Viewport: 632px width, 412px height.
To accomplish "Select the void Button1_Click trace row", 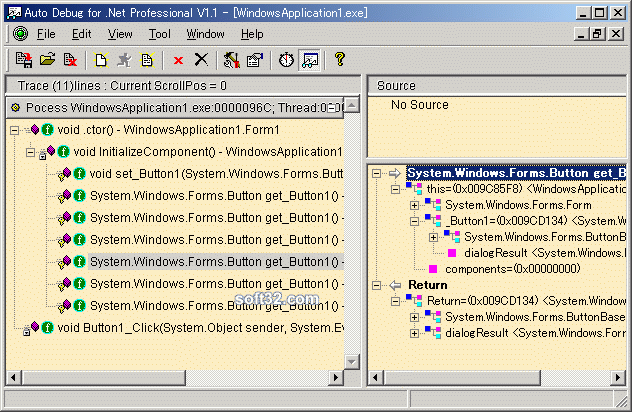I will point(200,328).
